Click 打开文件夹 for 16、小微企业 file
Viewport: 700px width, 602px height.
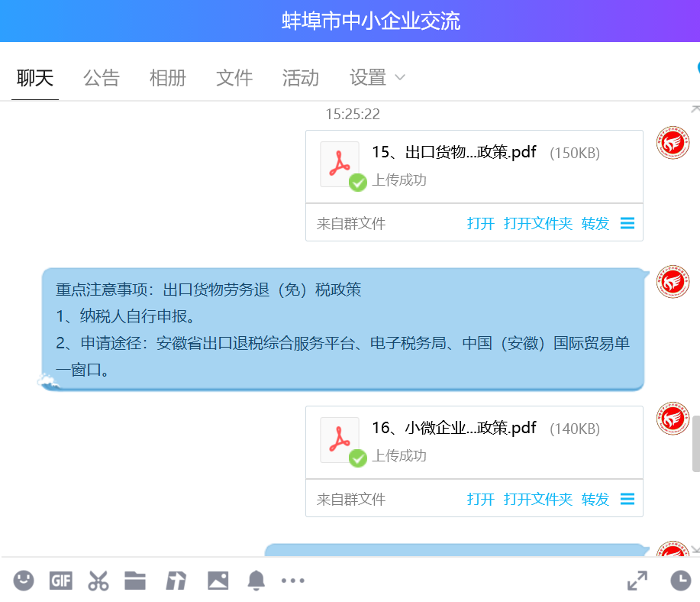point(538,499)
